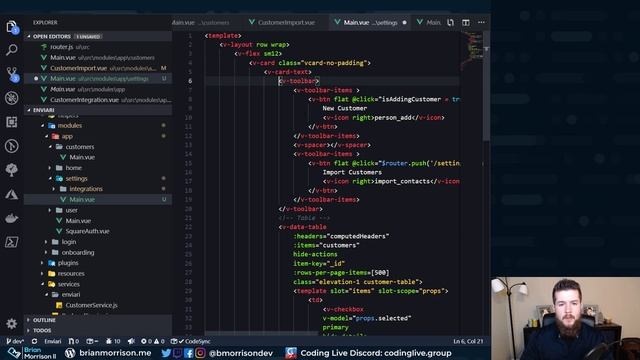Screen dimensions: 640x360
Task: Click the synchronize changes icon in status bar
Action: (x=34, y=341)
